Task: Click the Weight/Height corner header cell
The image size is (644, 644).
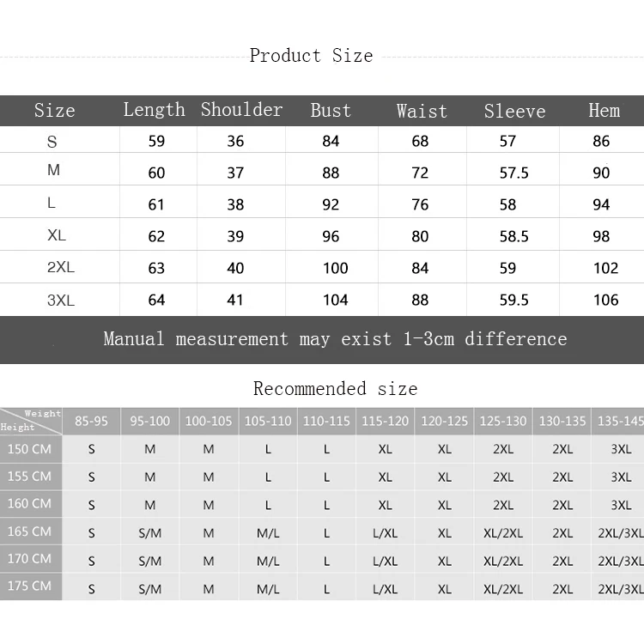Action: (x=30, y=420)
